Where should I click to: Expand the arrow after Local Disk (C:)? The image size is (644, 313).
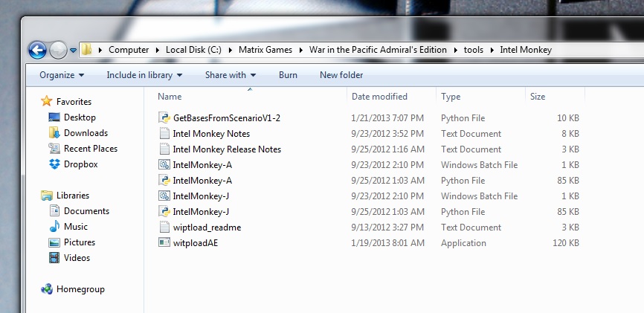230,50
